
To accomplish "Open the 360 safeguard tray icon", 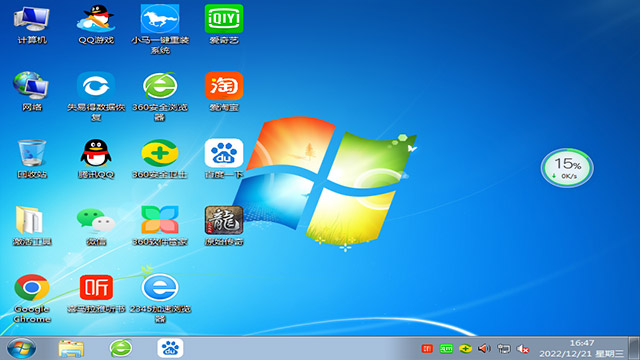I will coord(465,349).
